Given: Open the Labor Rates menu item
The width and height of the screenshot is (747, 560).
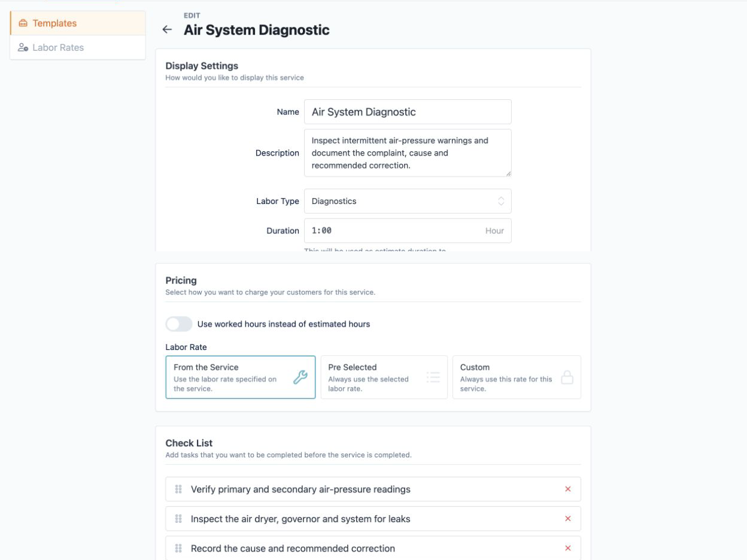Looking at the screenshot, I should tap(78, 47).
